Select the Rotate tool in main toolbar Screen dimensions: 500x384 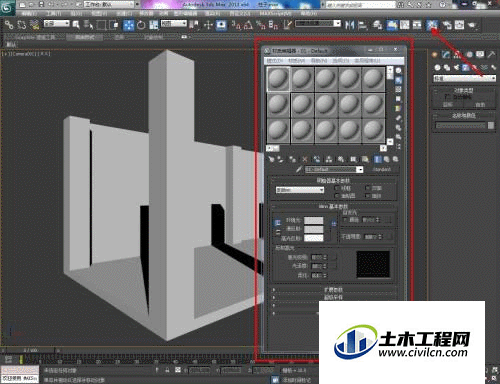pos(141,25)
